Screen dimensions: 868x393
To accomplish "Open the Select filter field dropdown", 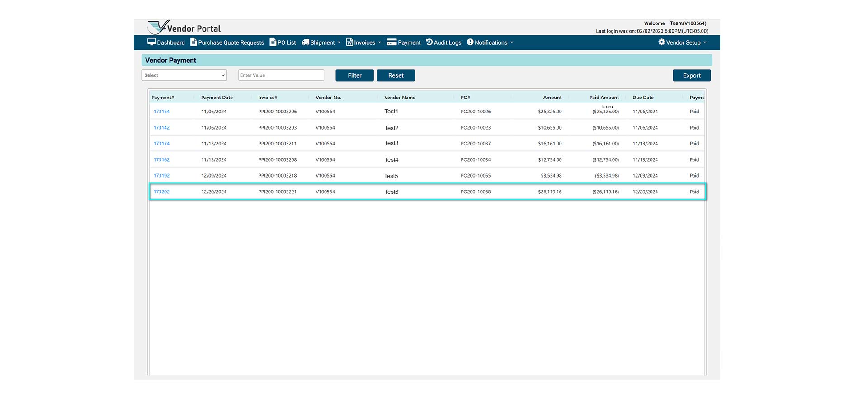I will coord(184,75).
